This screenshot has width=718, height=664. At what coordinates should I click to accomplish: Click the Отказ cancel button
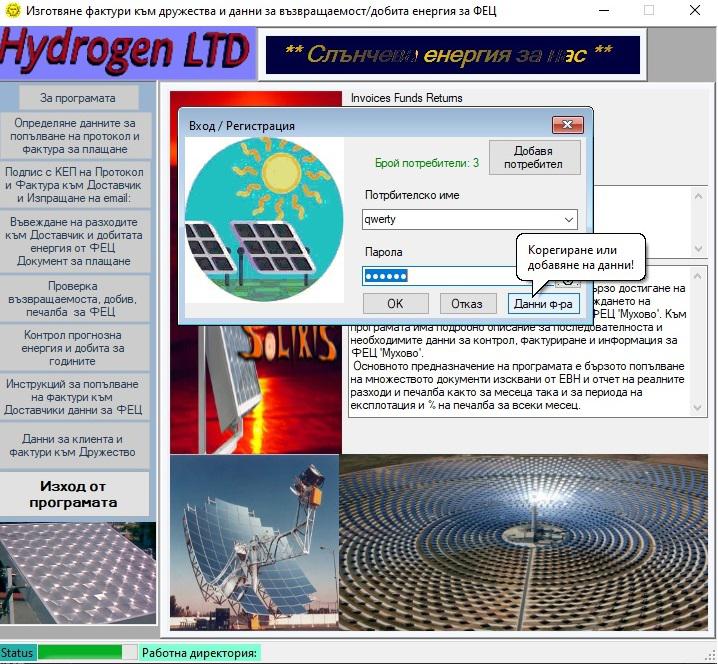coord(466,304)
